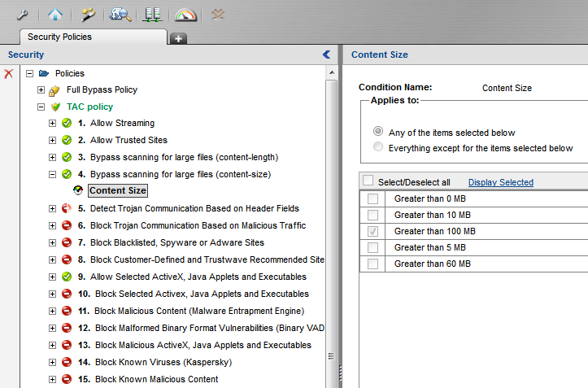Click the magnifier search icon in toolbar
Screen dimensions: 588x388
pos(121,14)
